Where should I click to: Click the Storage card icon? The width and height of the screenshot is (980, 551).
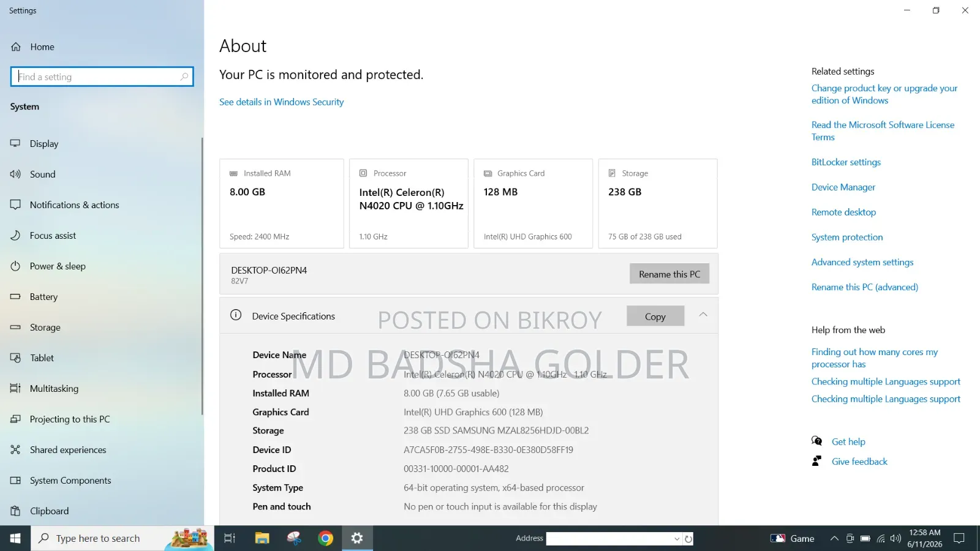pyautogui.click(x=612, y=173)
